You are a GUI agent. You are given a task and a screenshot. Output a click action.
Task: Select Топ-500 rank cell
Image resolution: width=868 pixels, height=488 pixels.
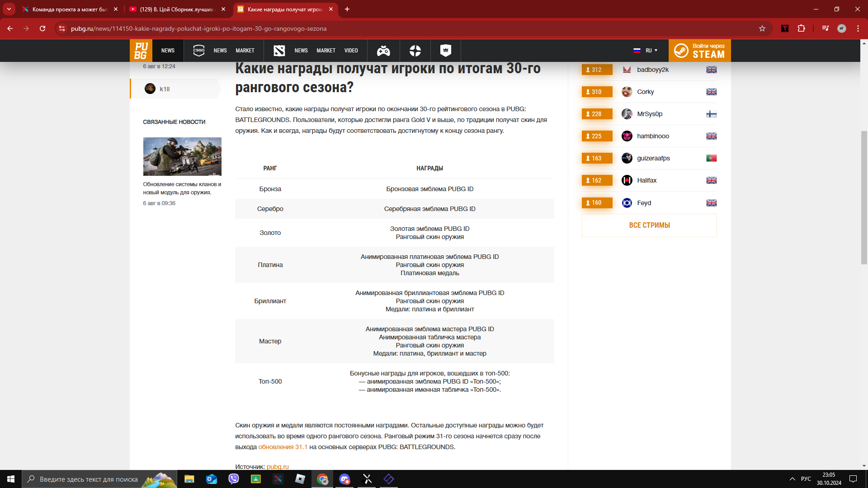click(x=270, y=381)
